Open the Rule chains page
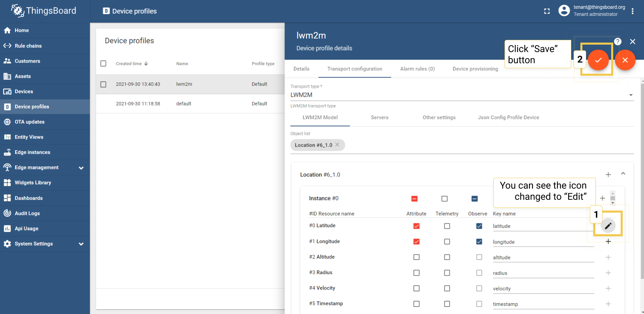The height and width of the screenshot is (314, 644). pos(45,46)
